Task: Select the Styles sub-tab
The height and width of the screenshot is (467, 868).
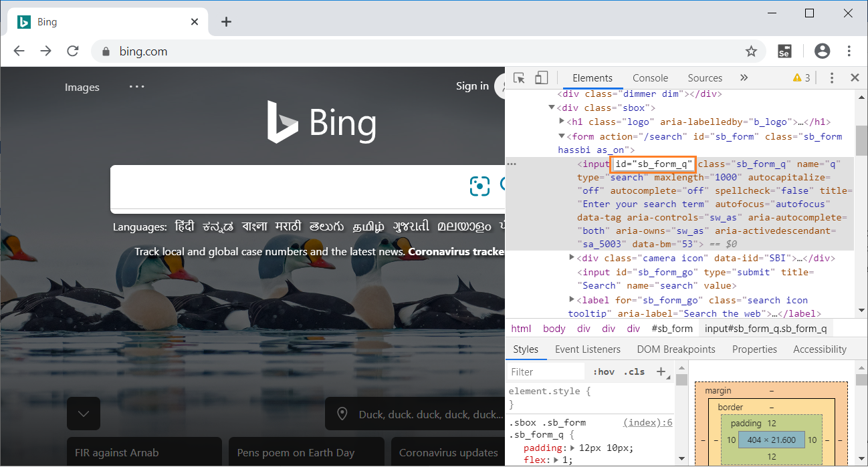Action: tap(526, 349)
